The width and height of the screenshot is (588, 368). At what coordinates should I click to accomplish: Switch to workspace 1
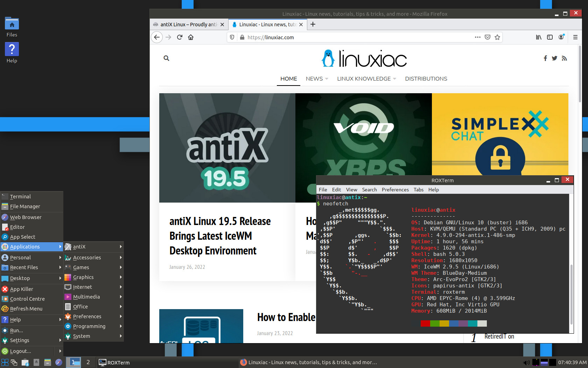tap(73, 362)
